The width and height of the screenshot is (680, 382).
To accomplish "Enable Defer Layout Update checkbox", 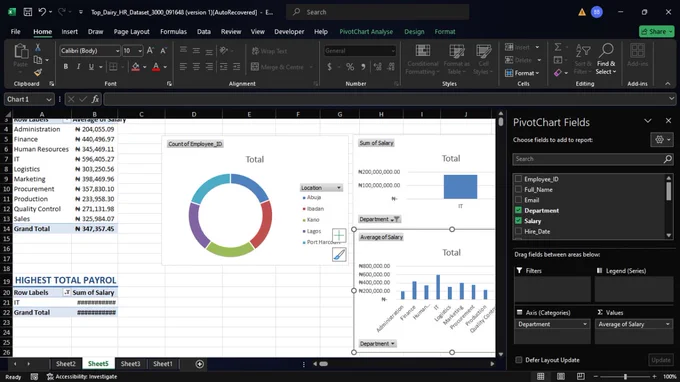I will 519,360.
